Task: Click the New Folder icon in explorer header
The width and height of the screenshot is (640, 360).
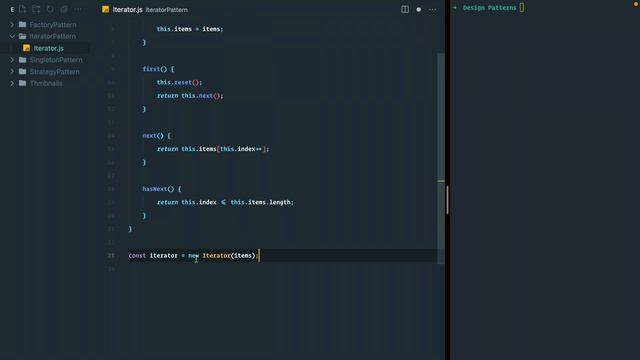Action: coord(36,9)
